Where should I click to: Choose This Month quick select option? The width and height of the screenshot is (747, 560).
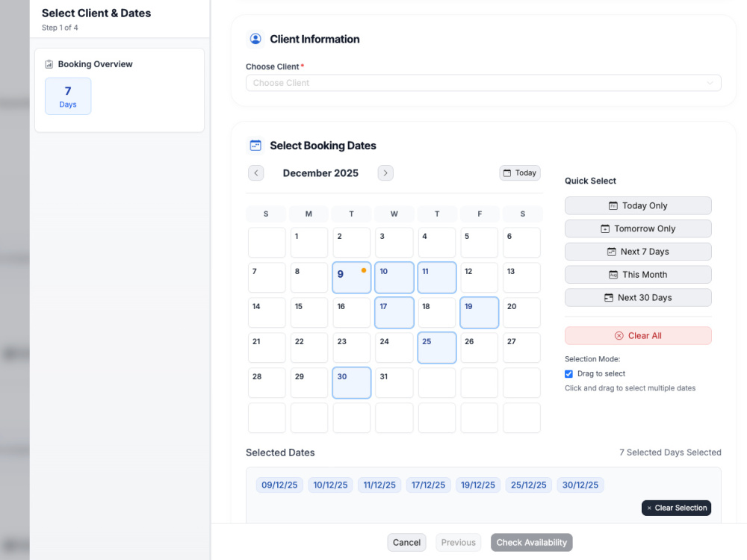(x=638, y=274)
